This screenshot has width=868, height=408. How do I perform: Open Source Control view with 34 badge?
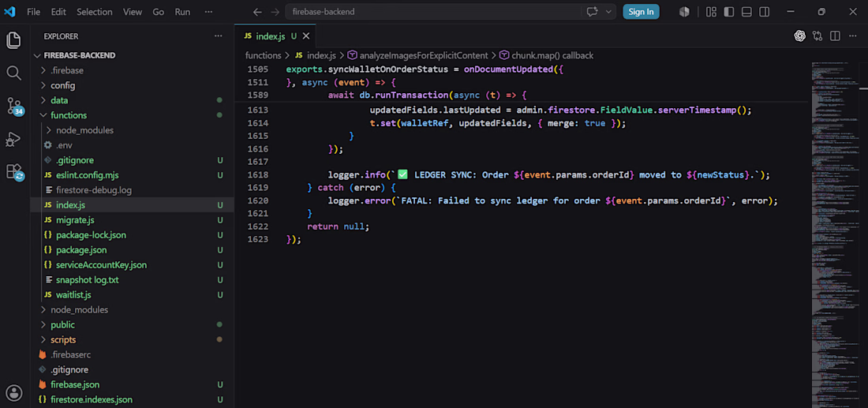[14, 106]
